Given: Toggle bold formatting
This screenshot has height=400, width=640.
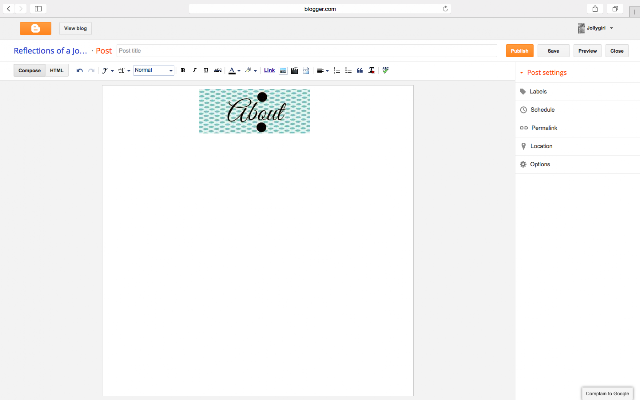Looking at the screenshot, I should click(183, 71).
